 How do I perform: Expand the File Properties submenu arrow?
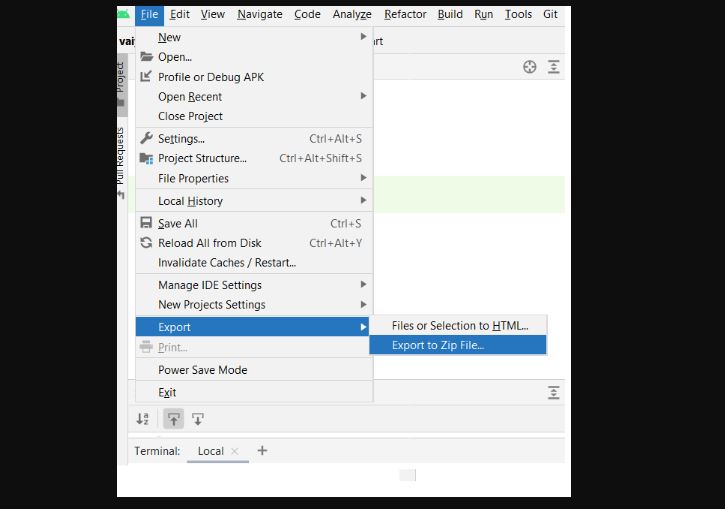coord(363,178)
